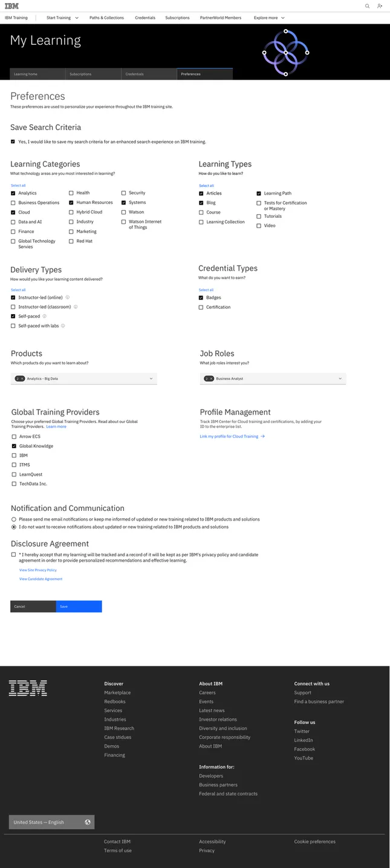Click the blue Save button
This screenshot has width=390, height=868.
(79, 607)
